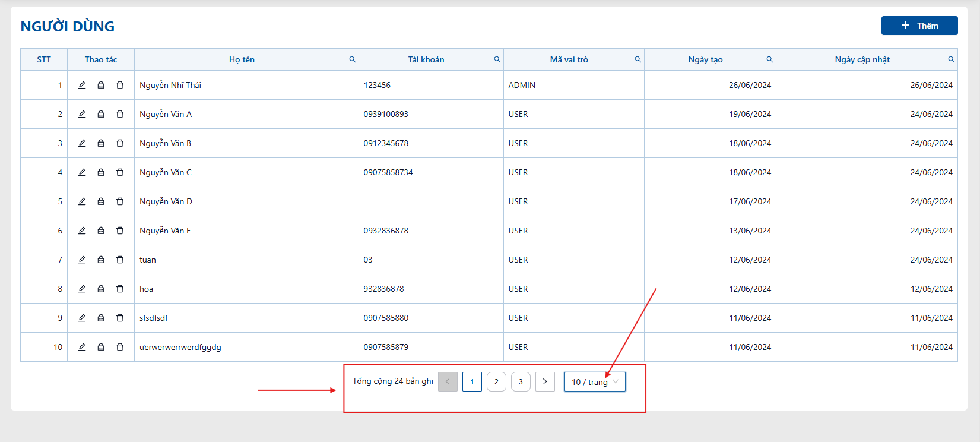Click lock icon for ưerwerwerrwerdfggdg
The width and height of the screenshot is (980, 442).
(101, 347)
